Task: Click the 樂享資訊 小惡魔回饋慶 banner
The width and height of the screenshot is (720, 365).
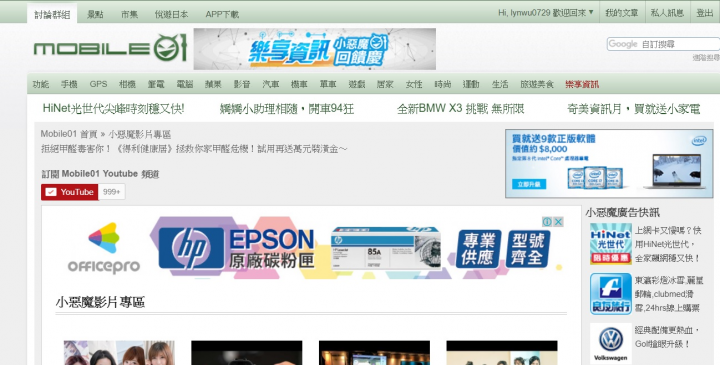Action: click(315, 49)
